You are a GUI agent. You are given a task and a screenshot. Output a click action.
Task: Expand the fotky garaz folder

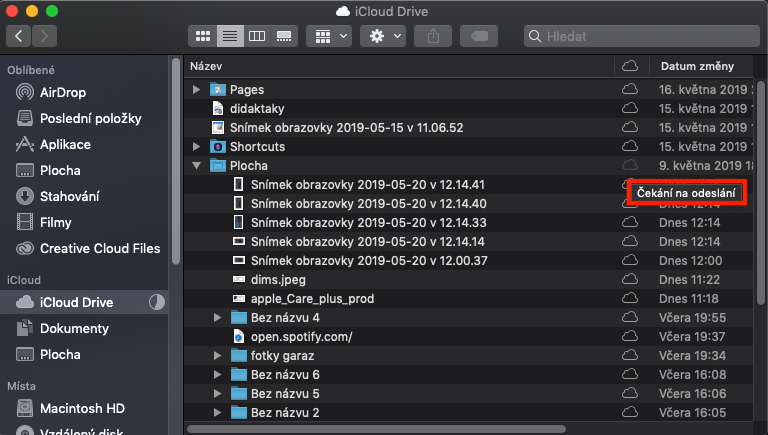(x=217, y=356)
